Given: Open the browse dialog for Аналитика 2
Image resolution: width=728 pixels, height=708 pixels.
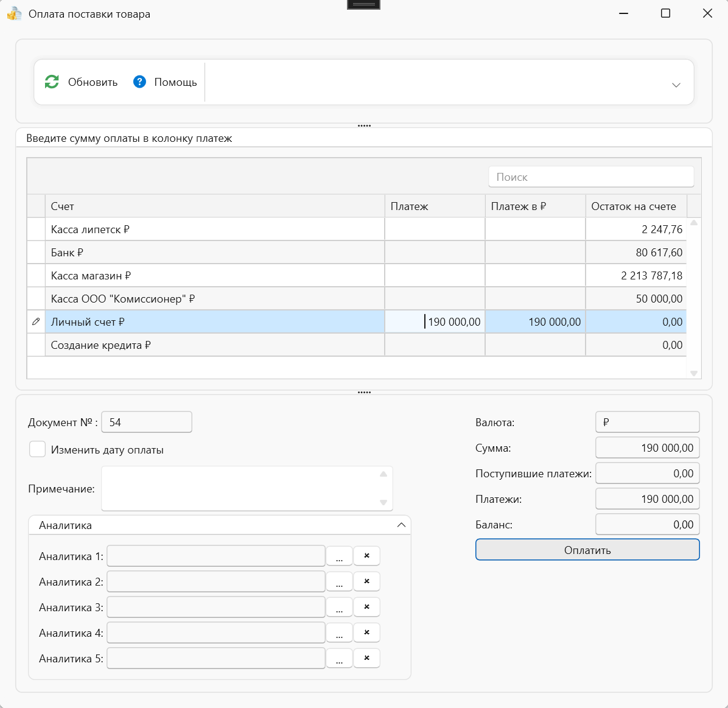Looking at the screenshot, I should (339, 581).
